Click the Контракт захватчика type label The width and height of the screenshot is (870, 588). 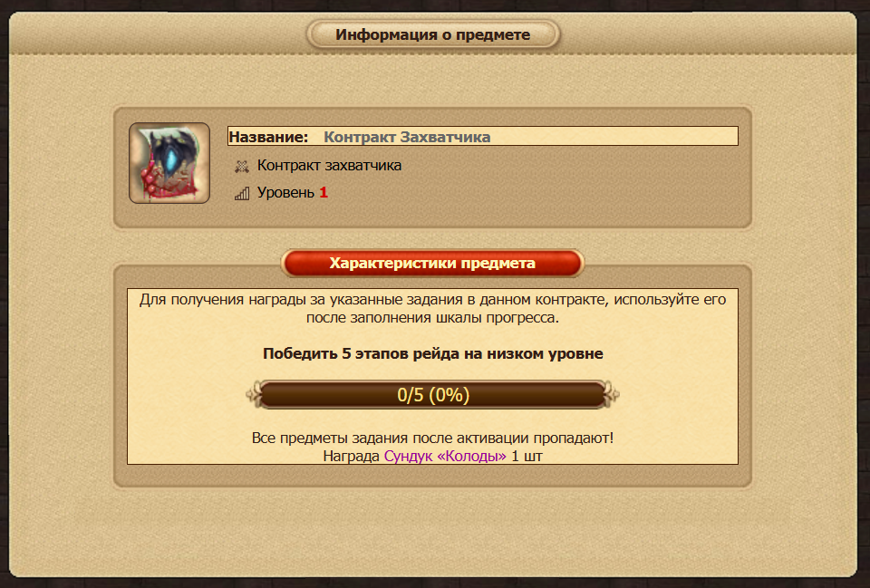(x=329, y=165)
